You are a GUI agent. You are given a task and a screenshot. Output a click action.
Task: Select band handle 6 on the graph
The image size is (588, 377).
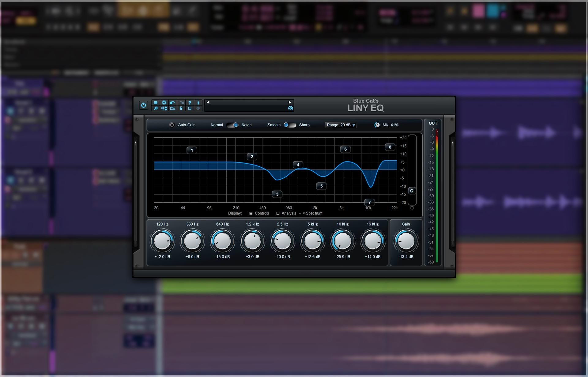(x=345, y=149)
